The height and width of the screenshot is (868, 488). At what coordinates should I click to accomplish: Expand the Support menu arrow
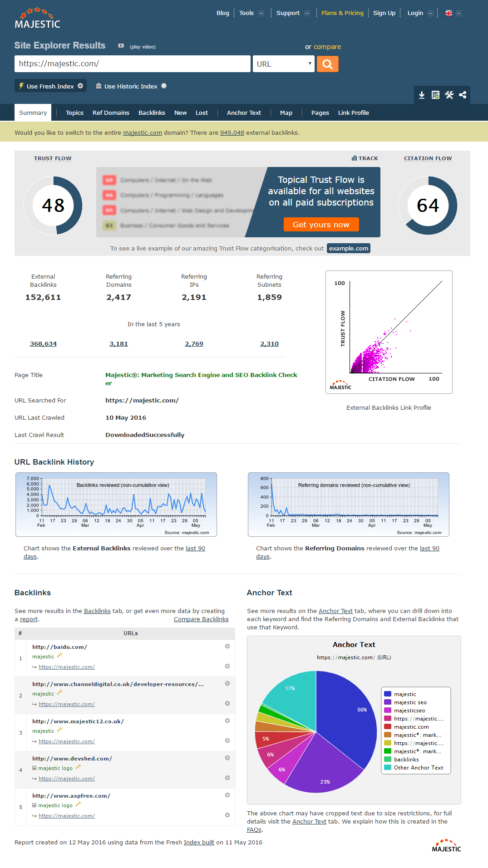pyautogui.click(x=307, y=13)
